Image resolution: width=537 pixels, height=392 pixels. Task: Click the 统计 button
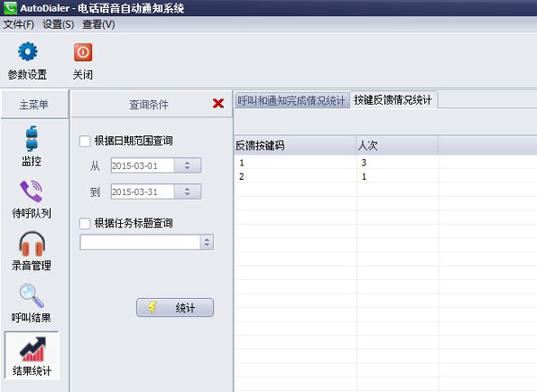(175, 308)
